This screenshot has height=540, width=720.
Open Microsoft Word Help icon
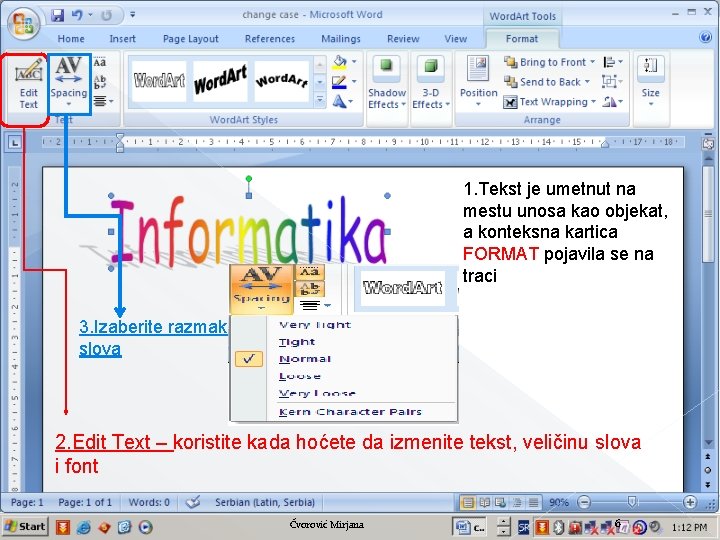coord(706,37)
